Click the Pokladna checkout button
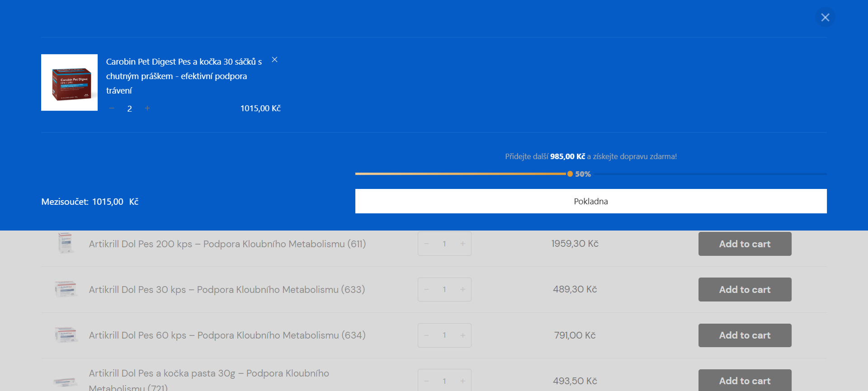 pyautogui.click(x=591, y=201)
